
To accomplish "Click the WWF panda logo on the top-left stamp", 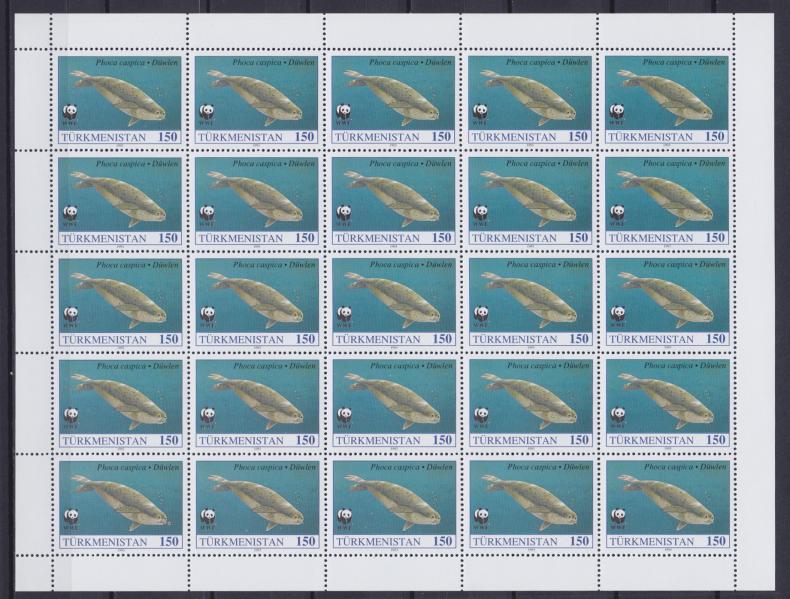I will [x=69, y=112].
